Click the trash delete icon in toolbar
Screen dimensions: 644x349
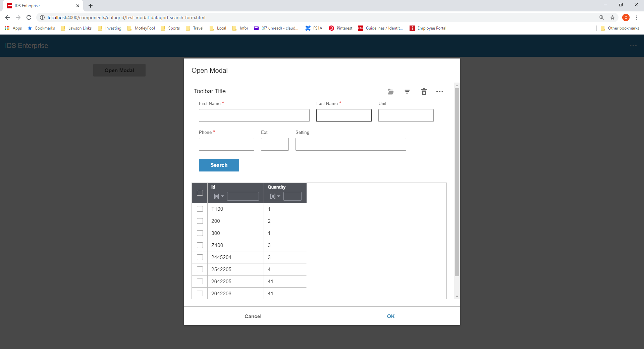(424, 92)
